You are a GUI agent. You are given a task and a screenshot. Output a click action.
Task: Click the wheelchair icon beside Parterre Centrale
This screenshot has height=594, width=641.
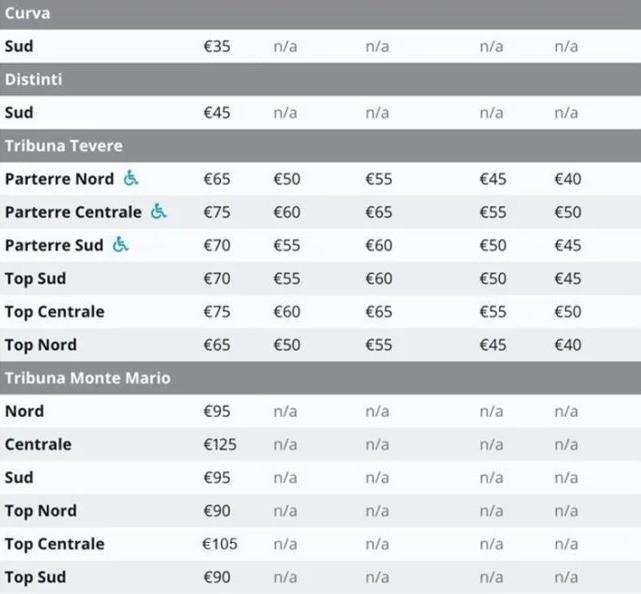[159, 211]
